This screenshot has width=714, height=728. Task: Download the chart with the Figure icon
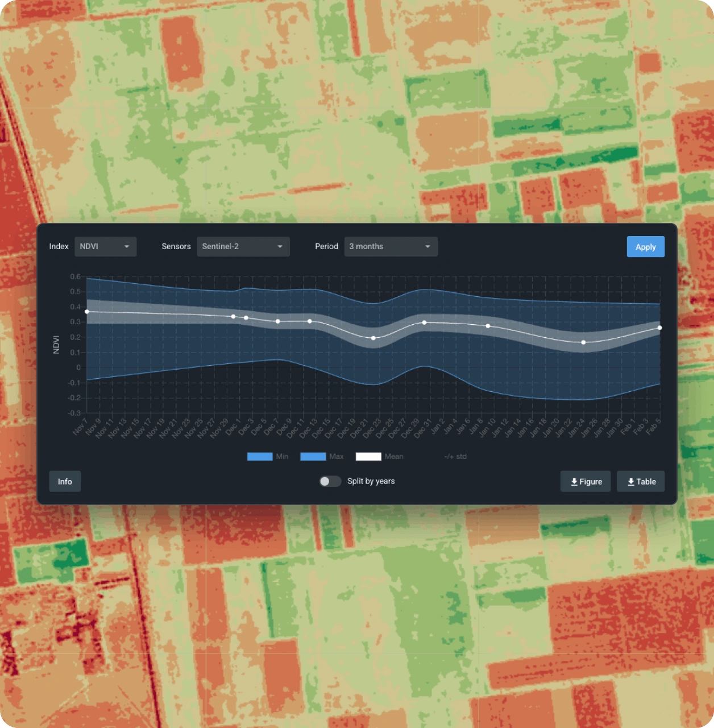tap(585, 482)
